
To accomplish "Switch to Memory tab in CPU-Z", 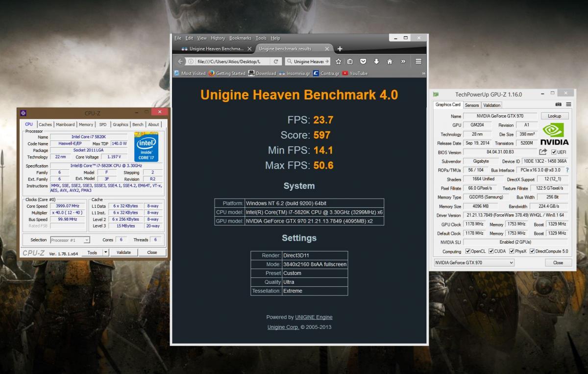I will [86, 125].
